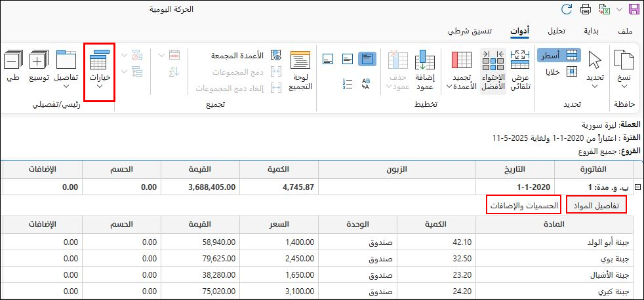644x300 pixels.
Task: Select the middle-aligned text layout icon
Action: pos(348,59)
